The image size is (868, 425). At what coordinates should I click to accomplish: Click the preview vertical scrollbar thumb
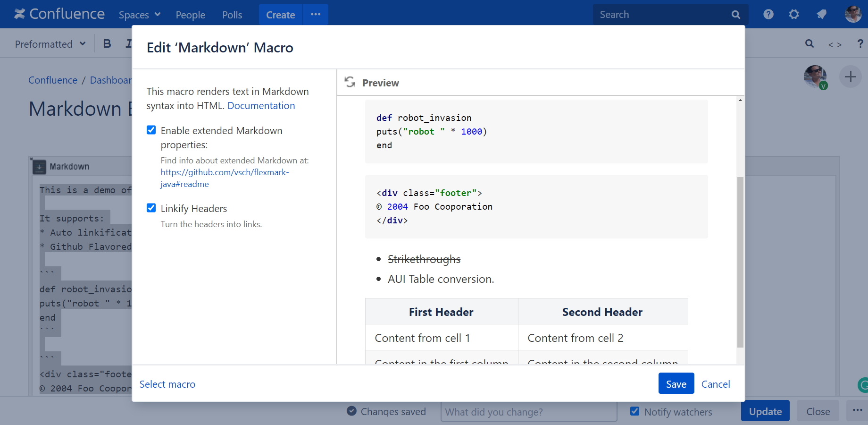(x=740, y=262)
